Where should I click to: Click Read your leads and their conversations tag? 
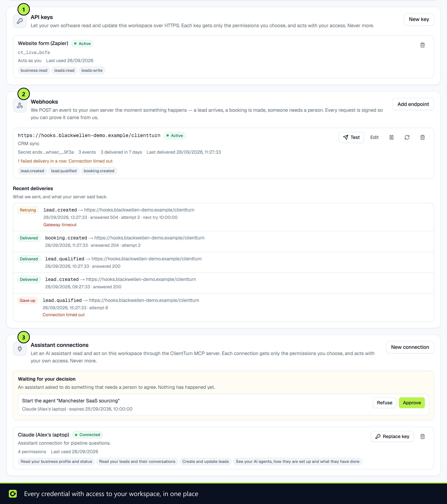(137, 461)
